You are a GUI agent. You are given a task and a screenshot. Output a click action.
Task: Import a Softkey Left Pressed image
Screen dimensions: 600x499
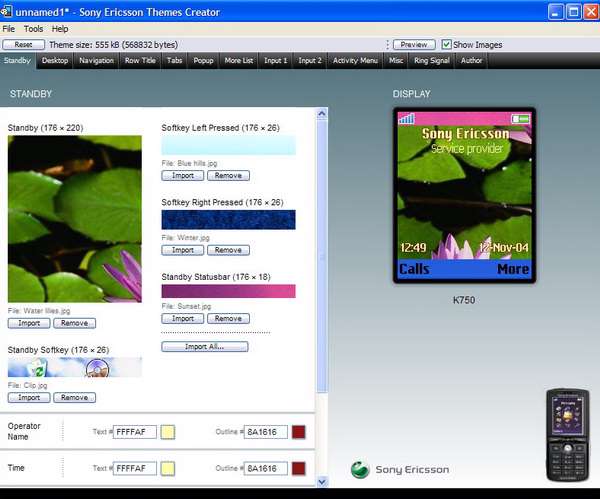click(183, 175)
